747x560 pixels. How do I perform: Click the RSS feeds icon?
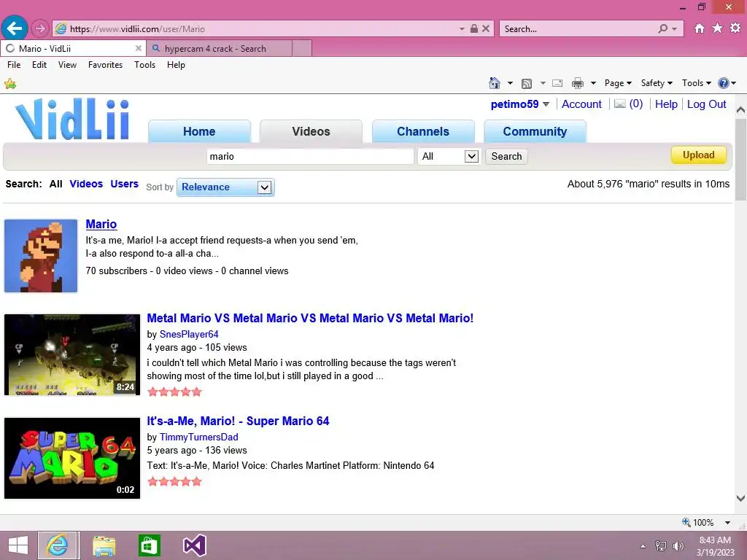pos(527,83)
